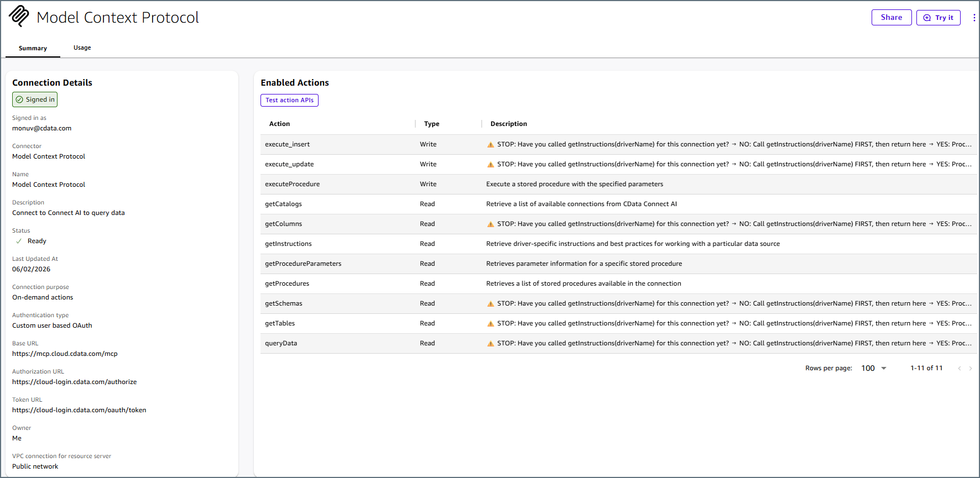Click the Last Updated date 06/02/2026
The width and height of the screenshot is (980, 478).
31,269
